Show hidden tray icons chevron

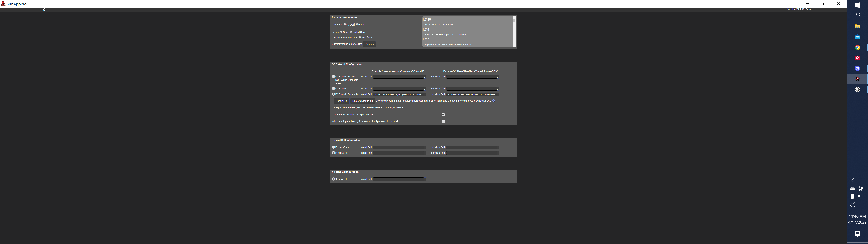pos(853,180)
